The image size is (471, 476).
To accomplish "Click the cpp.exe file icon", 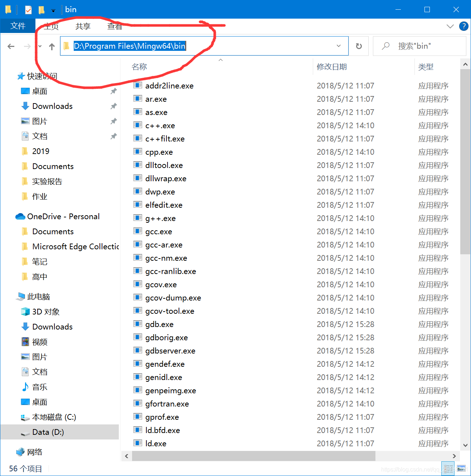I will (x=137, y=152).
